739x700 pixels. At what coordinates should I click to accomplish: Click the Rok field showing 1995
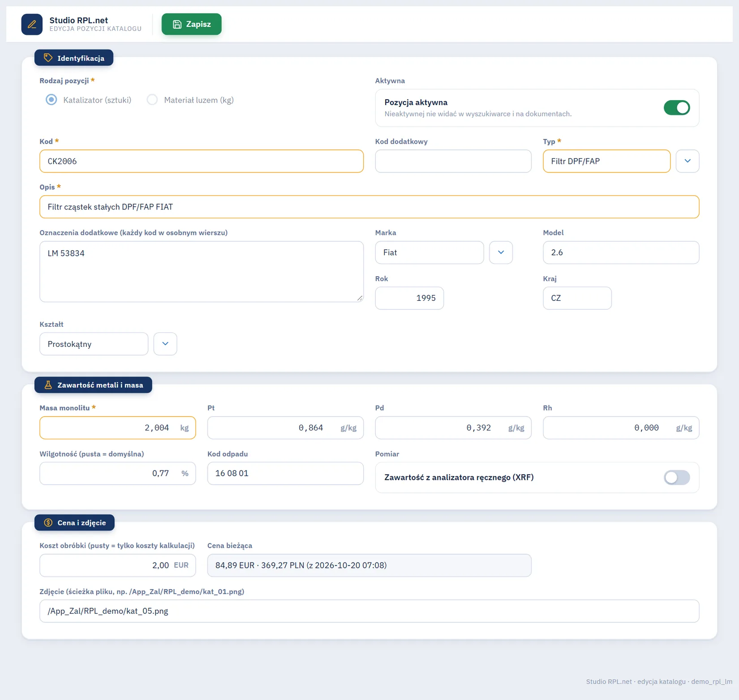pyautogui.click(x=409, y=298)
